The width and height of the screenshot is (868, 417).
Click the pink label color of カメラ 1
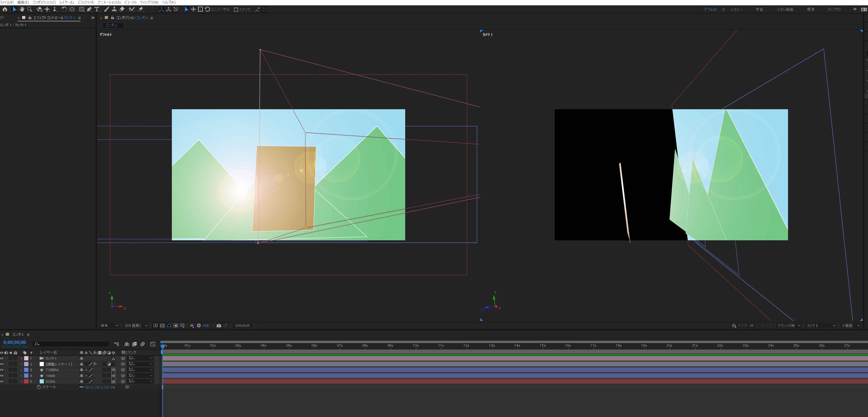(26, 359)
